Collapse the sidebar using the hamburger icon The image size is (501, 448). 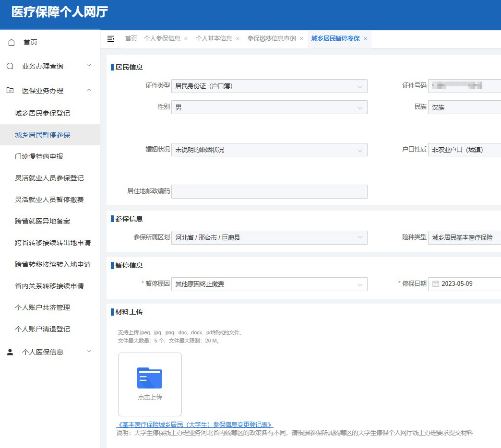point(111,39)
